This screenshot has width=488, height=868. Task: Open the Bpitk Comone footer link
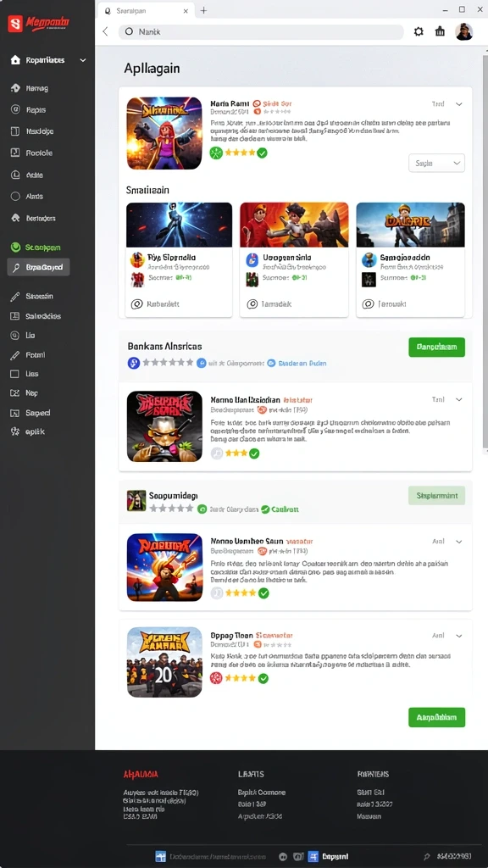[262, 793]
